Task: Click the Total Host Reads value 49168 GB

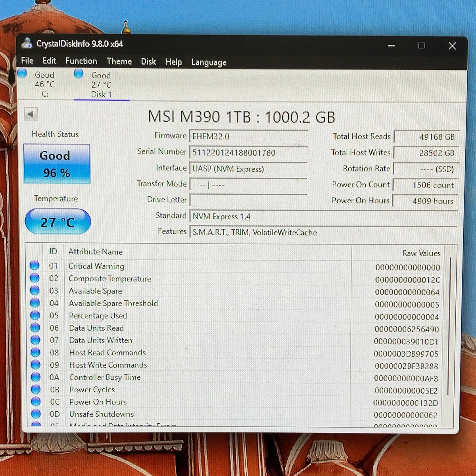Action: point(426,137)
